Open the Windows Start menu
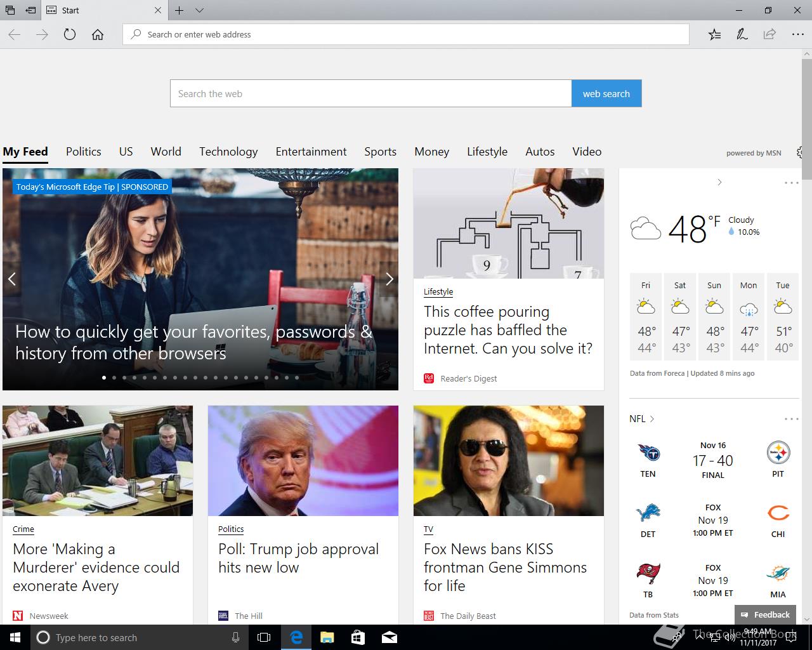Image resolution: width=812 pixels, height=650 pixels. (15, 637)
